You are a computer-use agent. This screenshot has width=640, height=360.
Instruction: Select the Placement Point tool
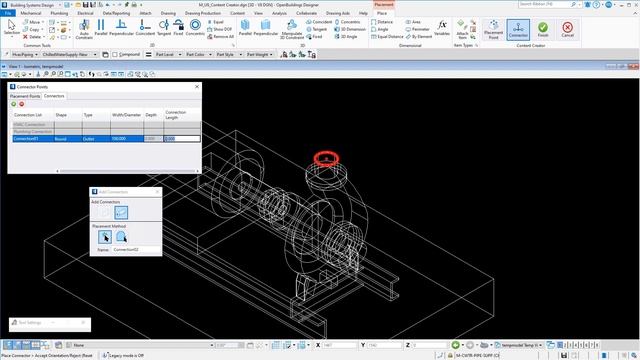(493, 29)
